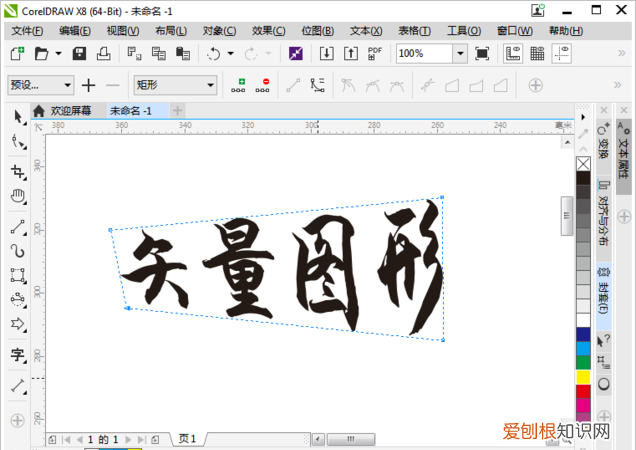Select the Shape edit tool
Viewport: 636px width, 450px height.
click(x=18, y=142)
